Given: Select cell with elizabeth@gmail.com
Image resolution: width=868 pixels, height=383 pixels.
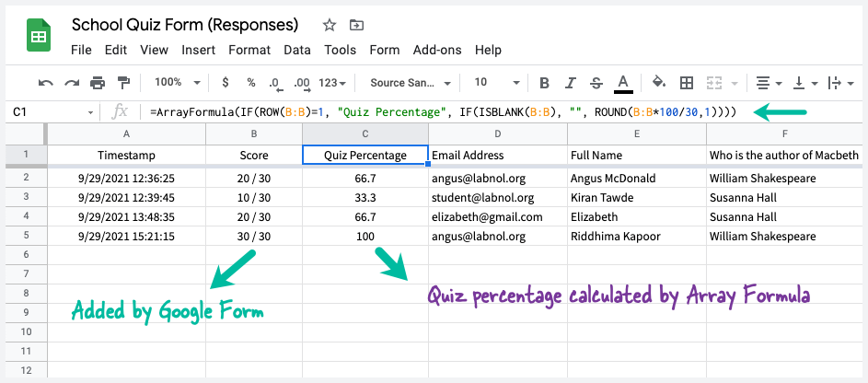Looking at the screenshot, I should 498,216.
